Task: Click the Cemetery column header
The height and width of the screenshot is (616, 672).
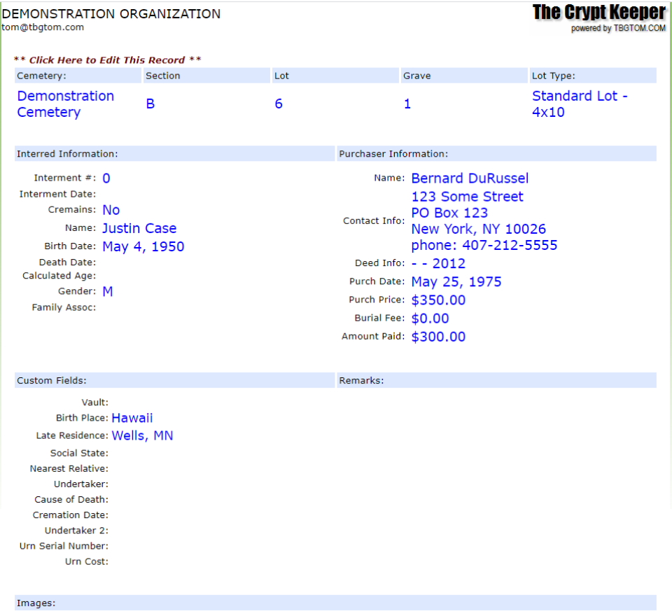Action: pyautogui.click(x=78, y=76)
